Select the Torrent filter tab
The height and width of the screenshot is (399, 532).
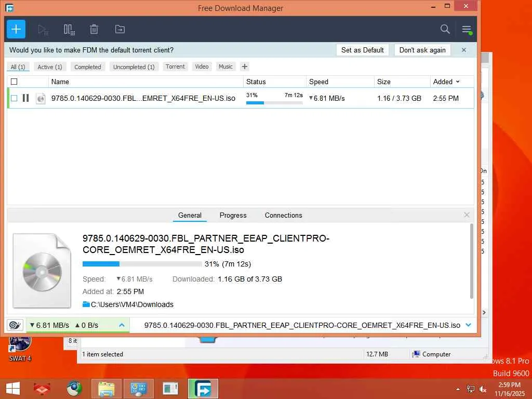(175, 66)
